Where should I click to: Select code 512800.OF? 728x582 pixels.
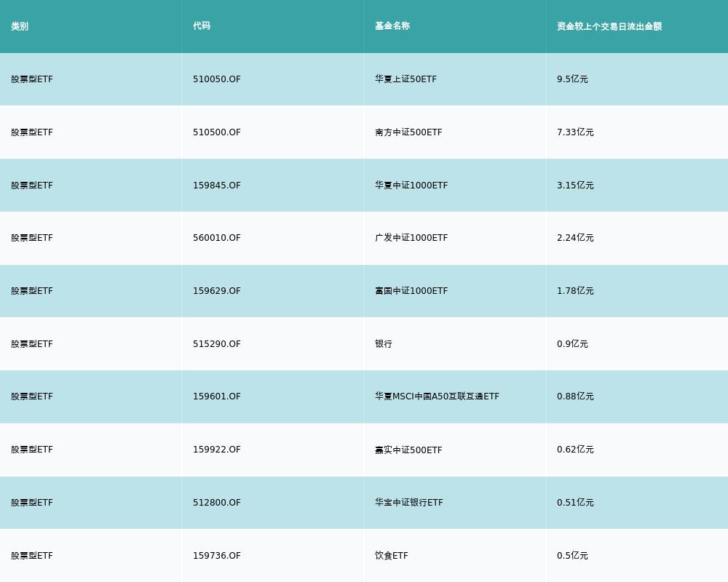(x=217, y=503)
